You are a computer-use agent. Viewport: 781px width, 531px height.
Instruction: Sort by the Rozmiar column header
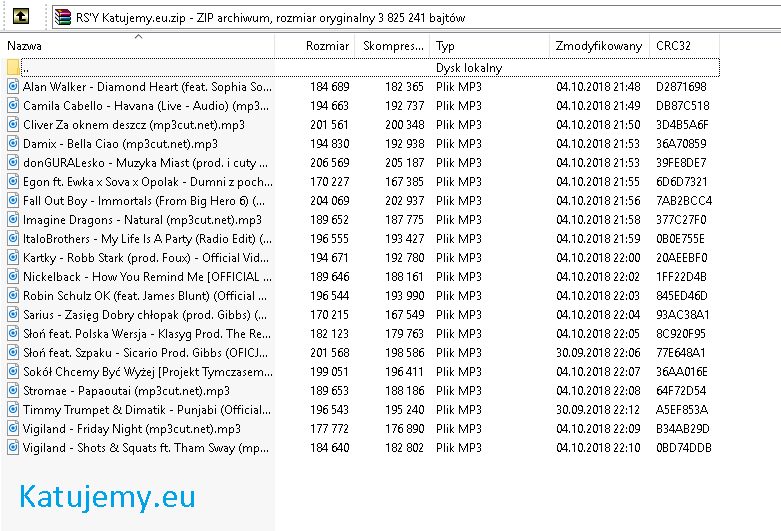click(315, 46)
